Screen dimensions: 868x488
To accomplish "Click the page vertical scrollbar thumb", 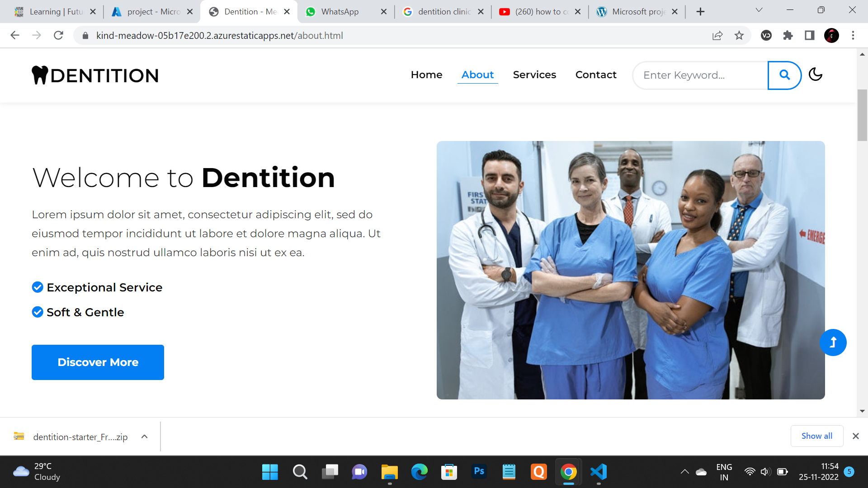I will pos(862,115).
